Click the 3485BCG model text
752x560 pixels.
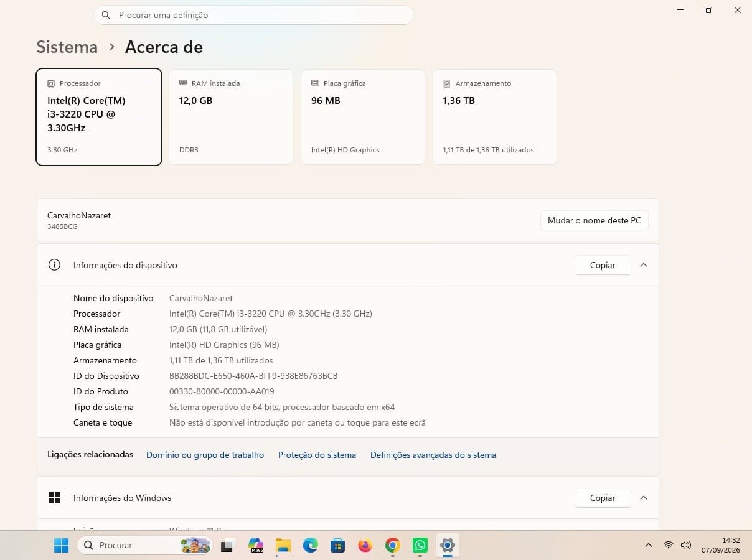click(62, 226)
